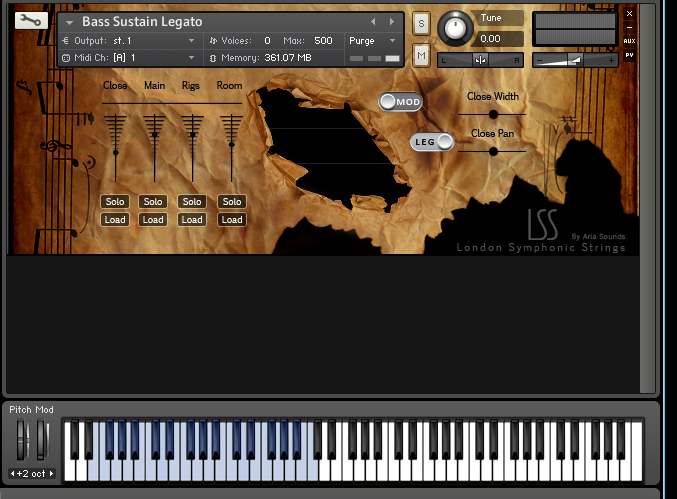Toggle the AUX sends panel
This screenshot has width=677, height=499.
[630, 41]
